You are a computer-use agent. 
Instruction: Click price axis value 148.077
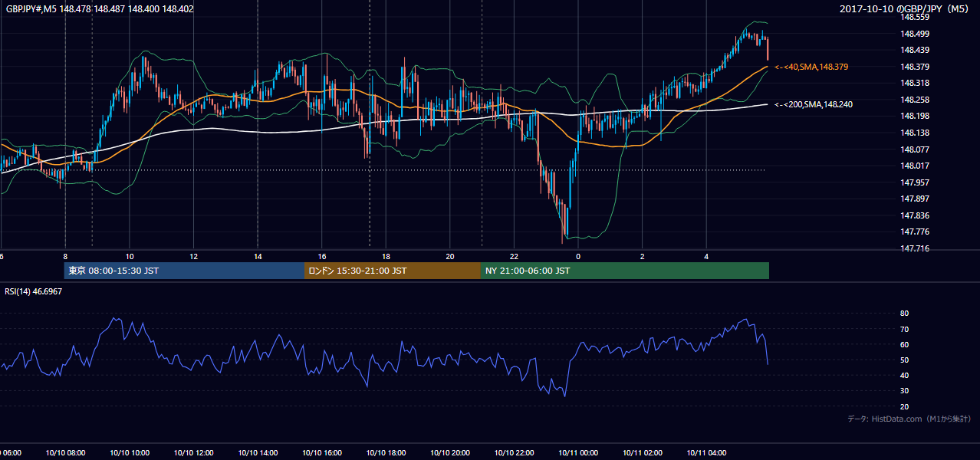[915, 149]
